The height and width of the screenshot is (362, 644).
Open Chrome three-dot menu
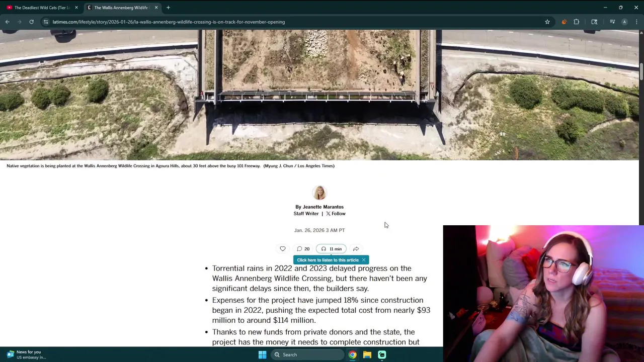tap(636, 22)
